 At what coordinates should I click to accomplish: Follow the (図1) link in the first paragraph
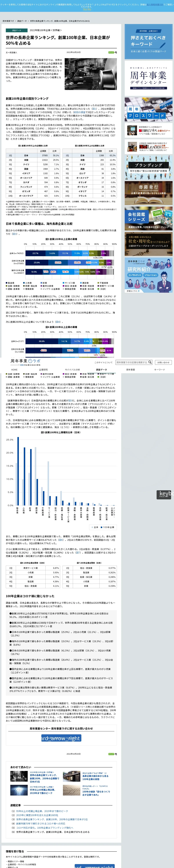click(94, 109)
